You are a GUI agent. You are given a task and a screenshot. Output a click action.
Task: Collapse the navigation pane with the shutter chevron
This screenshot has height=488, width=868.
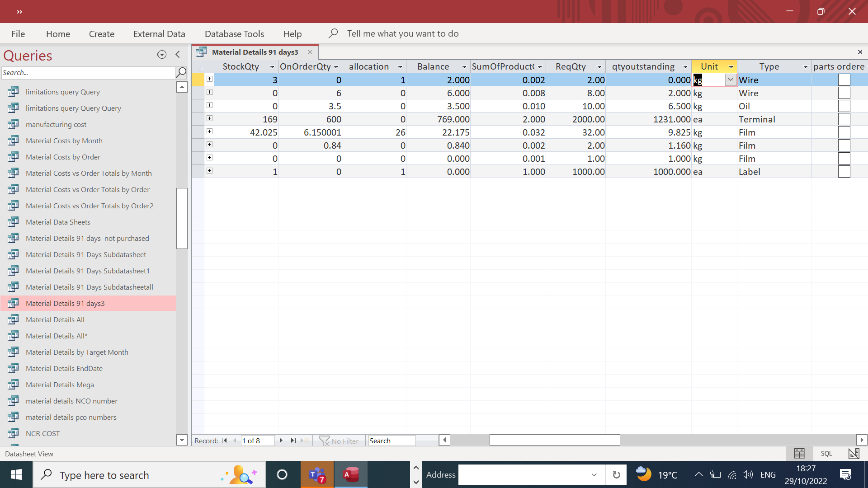coord(177,54)
